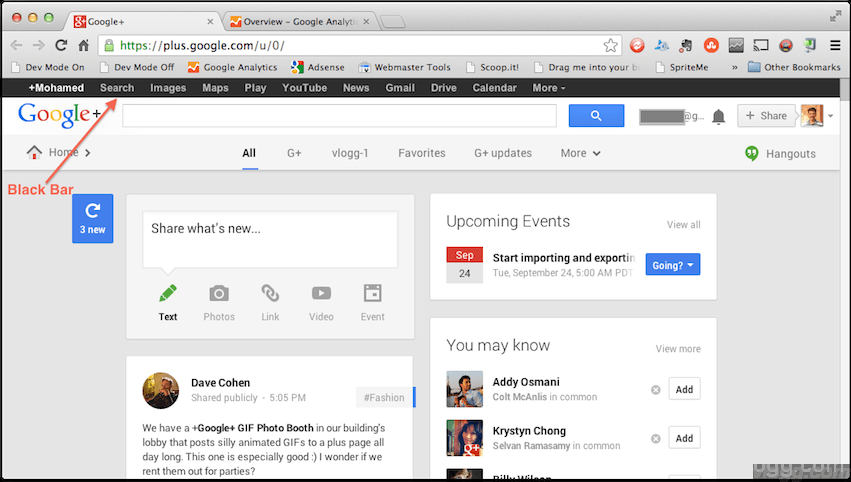
Task: Open Dave Cohen's profile picture
Action: click(161, 390)
